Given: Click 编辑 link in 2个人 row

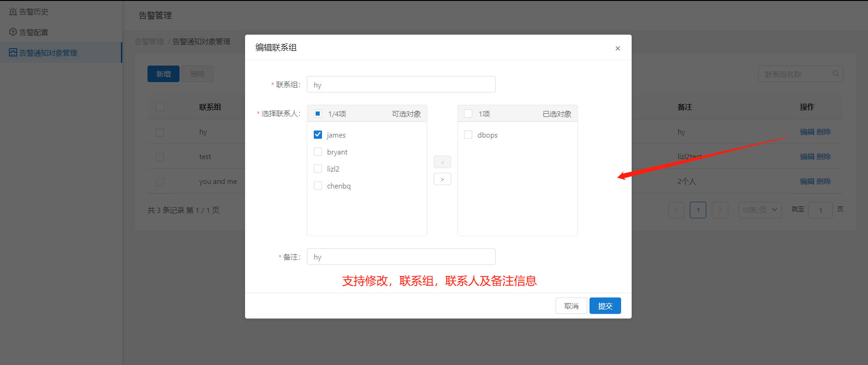Looking at the screenshot, I should coord(807,182).
